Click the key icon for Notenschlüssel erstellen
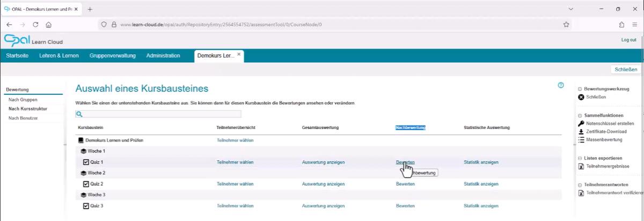 (x=581, y=124)
